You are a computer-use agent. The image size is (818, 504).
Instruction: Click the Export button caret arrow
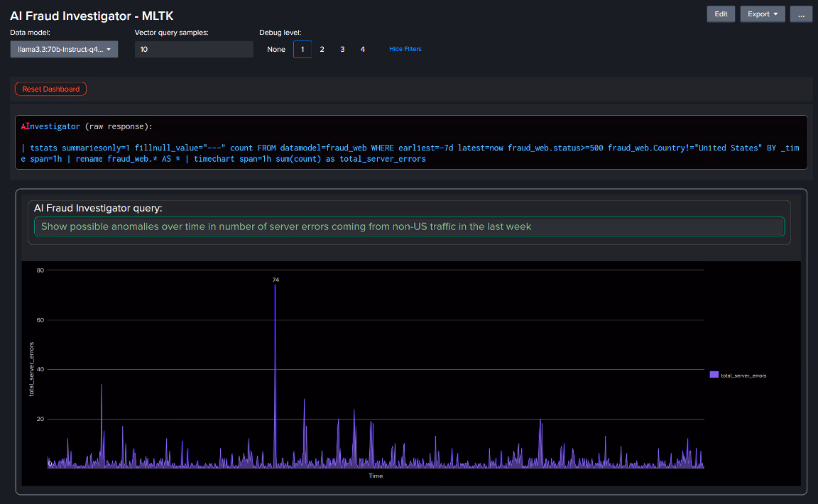coord(775,14)
